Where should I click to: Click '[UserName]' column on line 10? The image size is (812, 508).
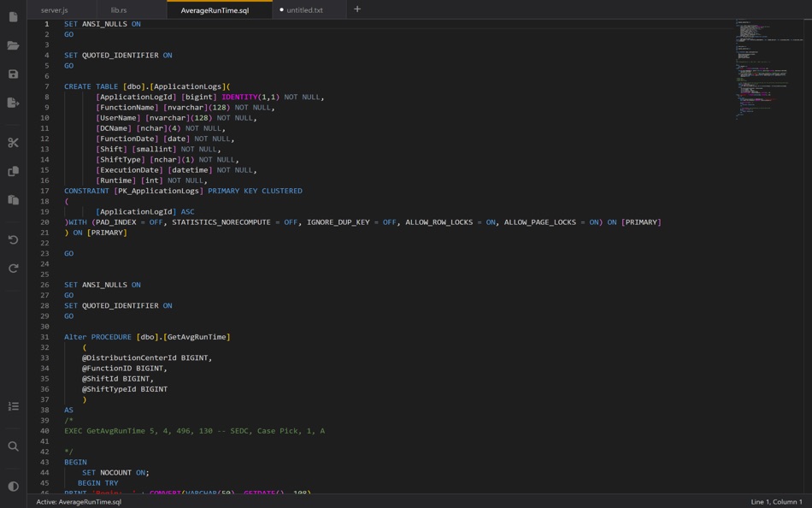(x=118, y=118)
